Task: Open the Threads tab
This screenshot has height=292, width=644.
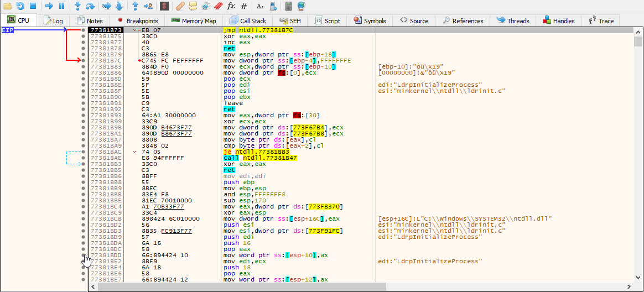Action: [x=513, y=20]
